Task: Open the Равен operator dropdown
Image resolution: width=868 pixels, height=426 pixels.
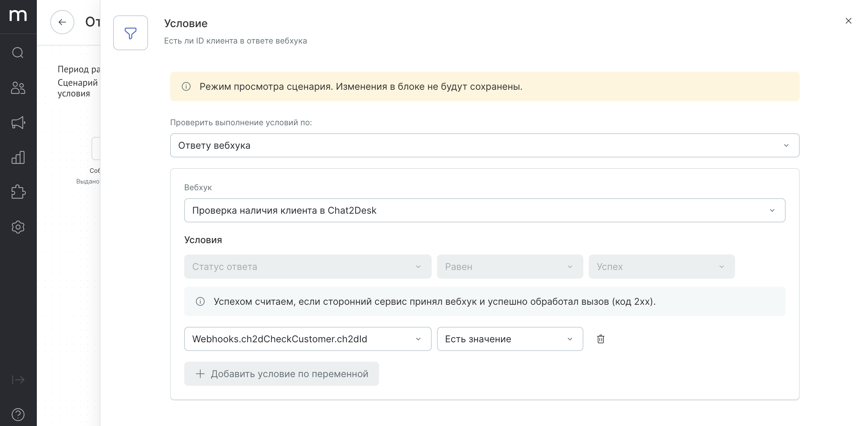Action: click(x=510, y=267)
